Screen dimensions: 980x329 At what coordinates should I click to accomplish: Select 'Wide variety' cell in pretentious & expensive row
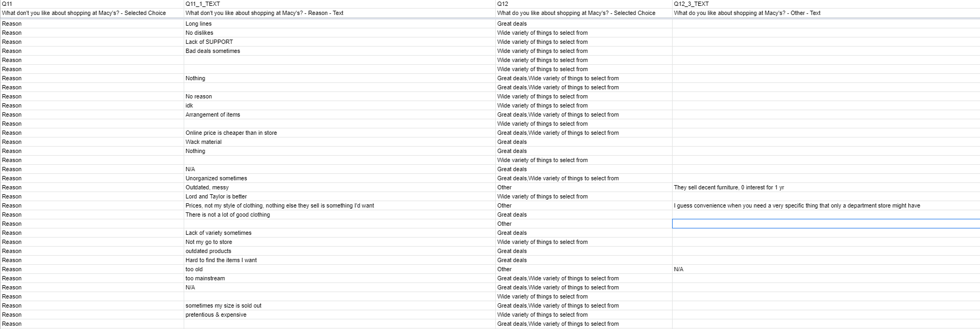click(584, 315)
